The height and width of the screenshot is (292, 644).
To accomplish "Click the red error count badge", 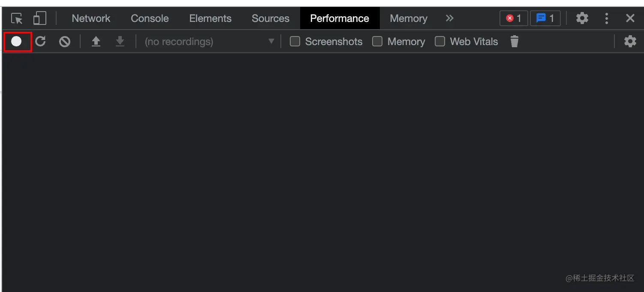I will (x=513, y=18).
